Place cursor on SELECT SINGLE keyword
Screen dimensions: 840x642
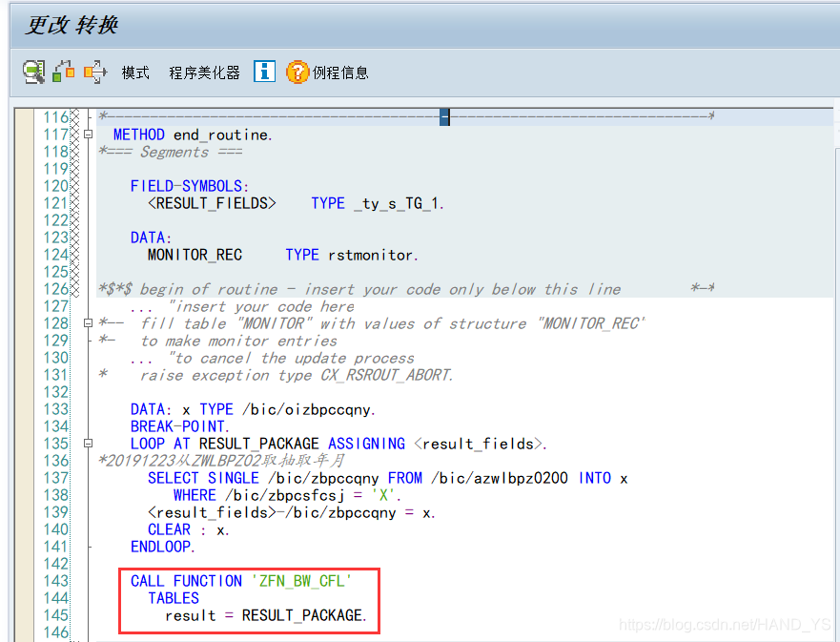coord(204,478)
